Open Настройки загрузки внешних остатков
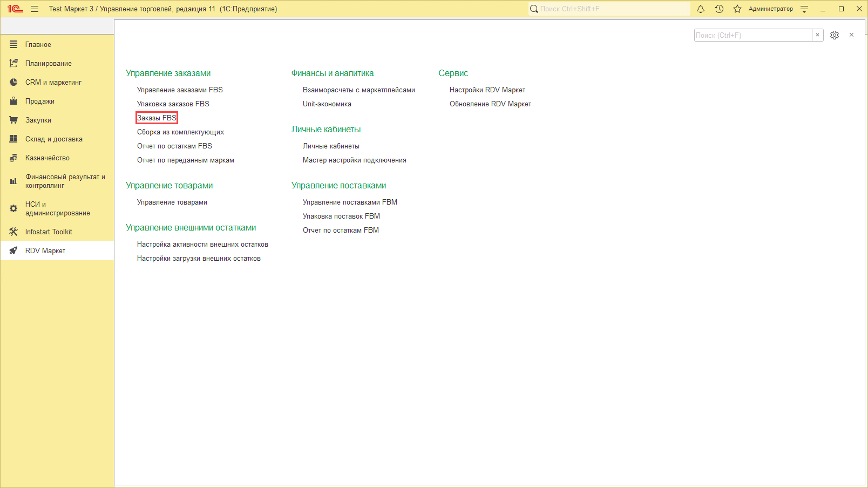868x488 pixels. pyautogui.click(x=199, y=258)
